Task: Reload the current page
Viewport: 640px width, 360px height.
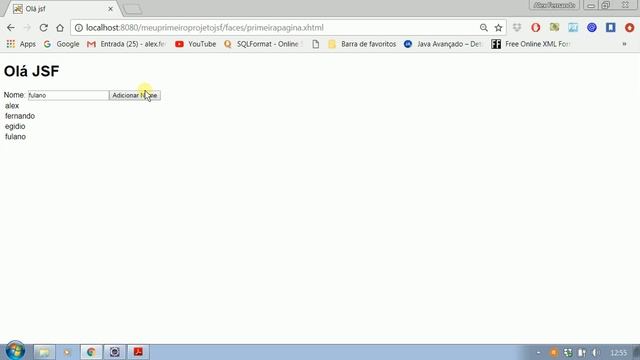Action: point(44,28)
